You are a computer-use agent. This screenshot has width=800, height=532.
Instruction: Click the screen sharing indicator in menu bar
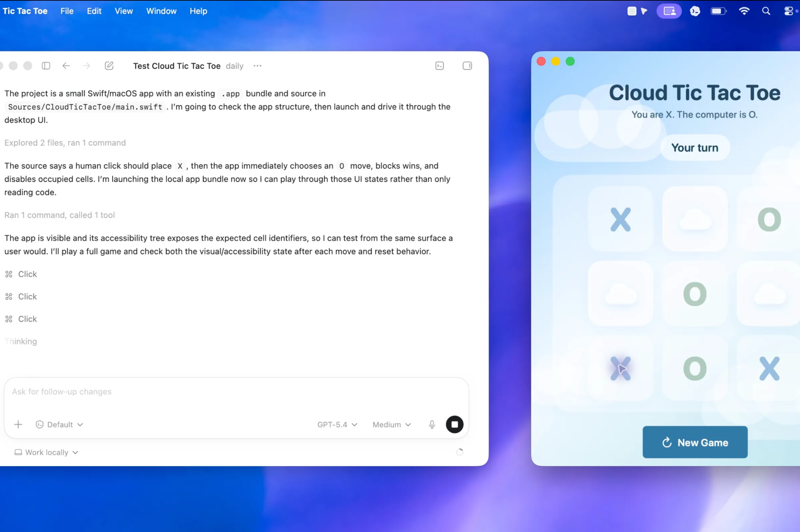click(669, 11)
